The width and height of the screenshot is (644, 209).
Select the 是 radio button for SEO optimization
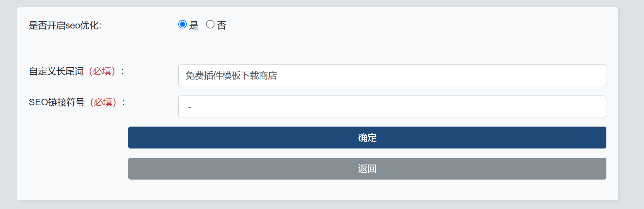click(x=183, y=25)
